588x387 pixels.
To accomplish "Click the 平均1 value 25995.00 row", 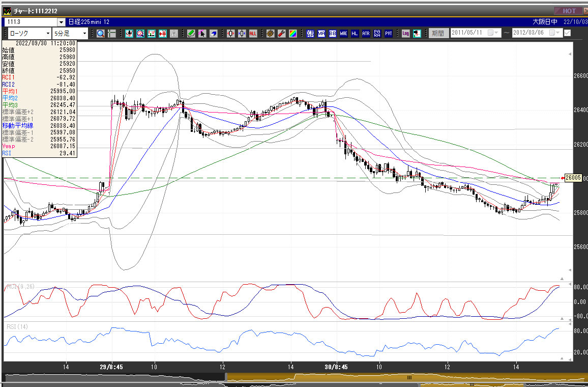I will click(x=39, y=91).
